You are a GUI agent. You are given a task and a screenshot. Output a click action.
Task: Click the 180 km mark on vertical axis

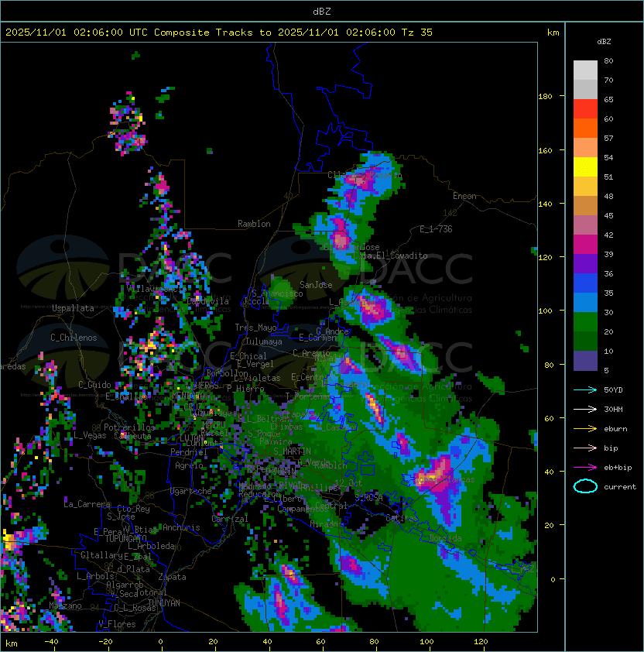(x=545, y=96)
